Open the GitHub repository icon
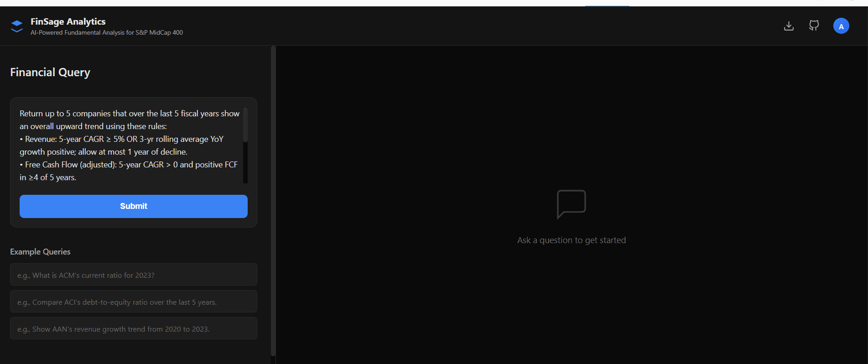This screenshot has width=868, height=364. 814,26
